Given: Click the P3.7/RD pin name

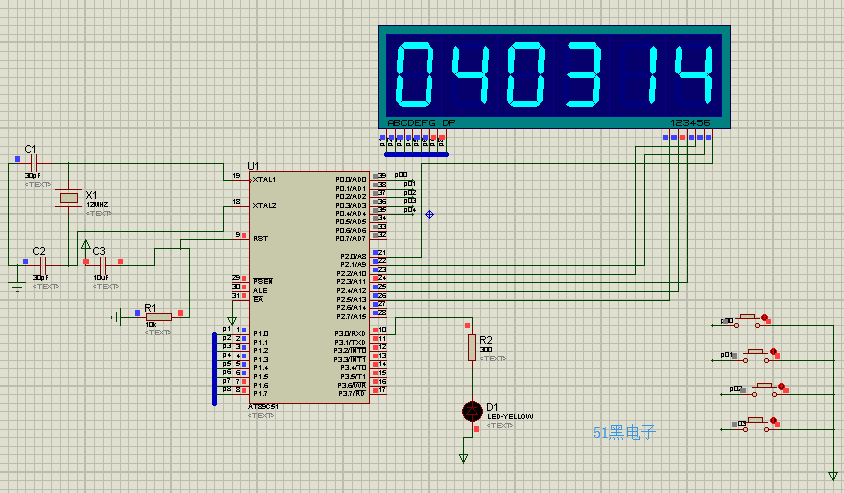Looking at the screenshot, I should point(353,394).
